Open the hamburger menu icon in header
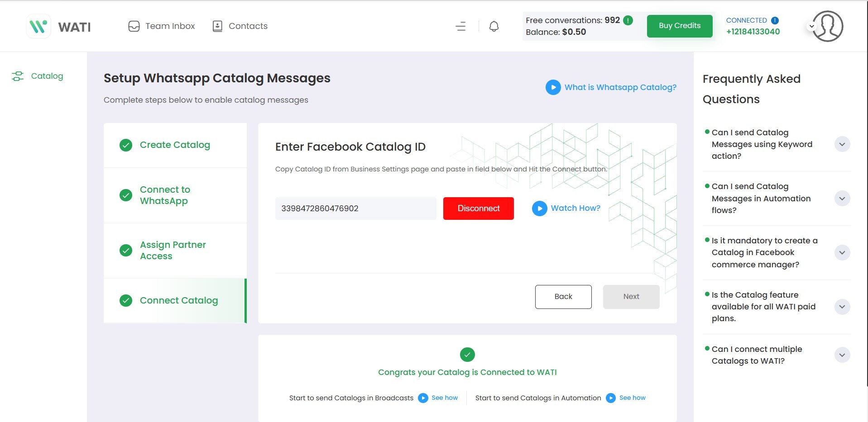868x422 pixels. tap(460, 26)
